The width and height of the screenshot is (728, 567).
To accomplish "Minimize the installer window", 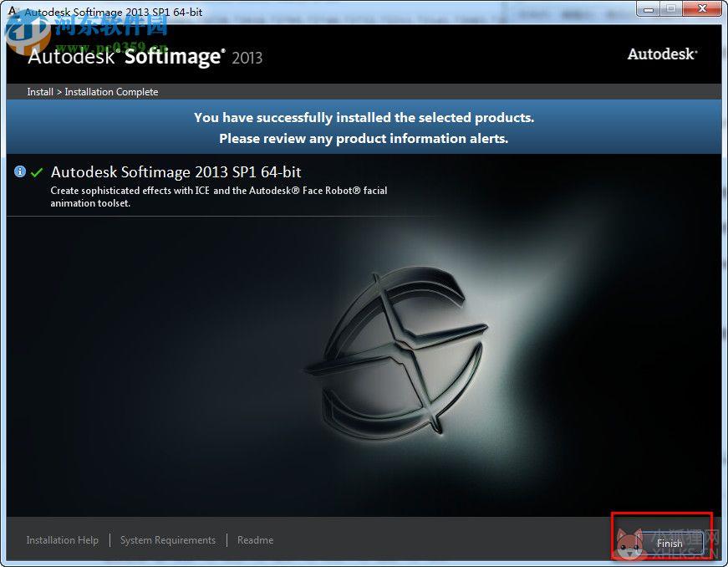I will coord(649,8).
